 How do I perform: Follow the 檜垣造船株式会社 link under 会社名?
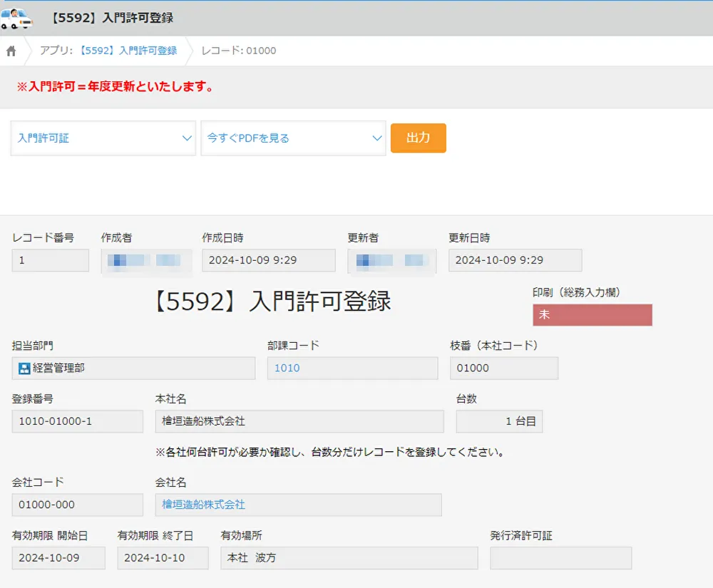[x=204, y=505]
